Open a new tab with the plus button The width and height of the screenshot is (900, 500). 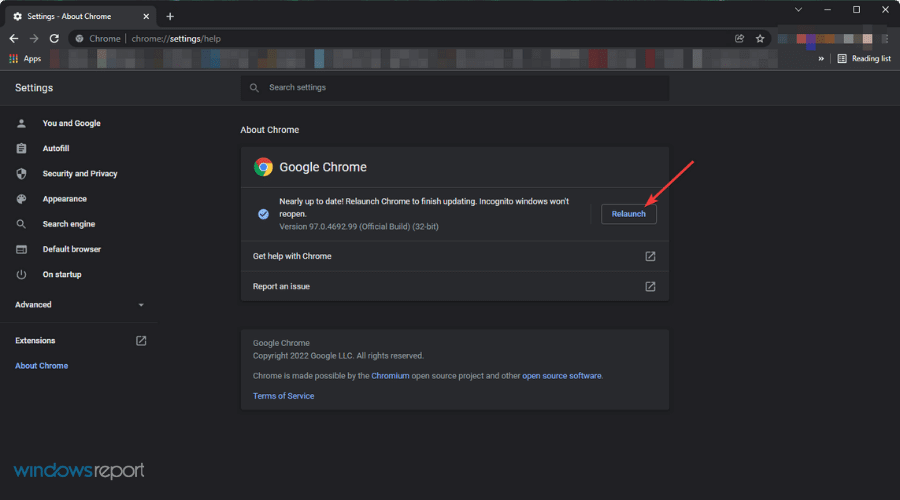coord(170,16)
